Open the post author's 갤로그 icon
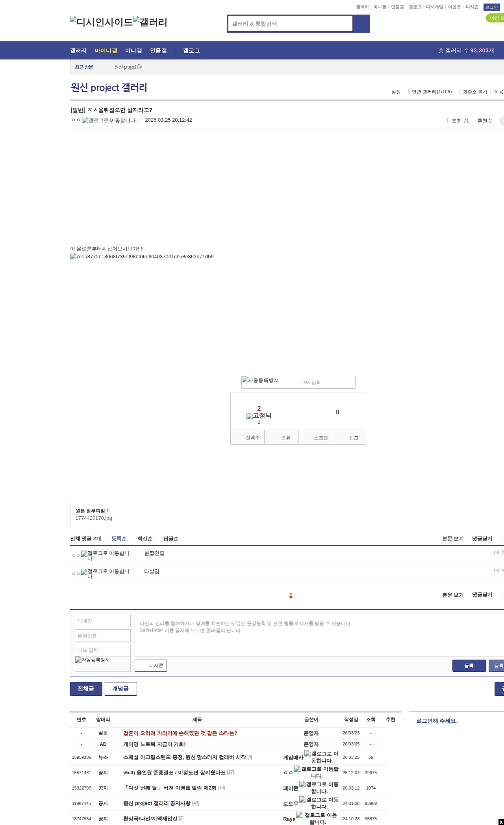 109,121
